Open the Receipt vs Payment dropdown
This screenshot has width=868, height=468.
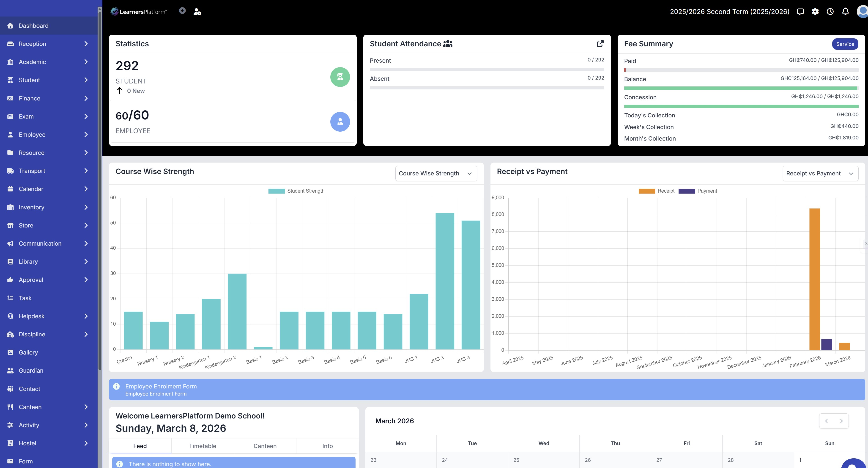tap(820, 173)
